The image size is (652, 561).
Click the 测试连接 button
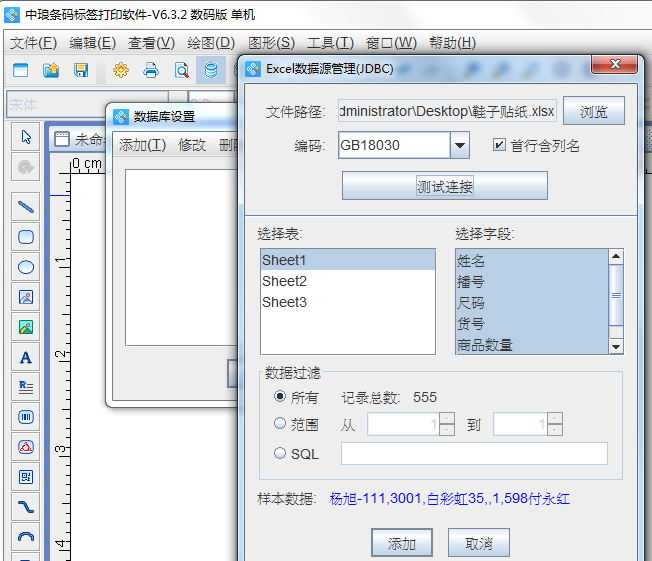[x=445, y=186]
